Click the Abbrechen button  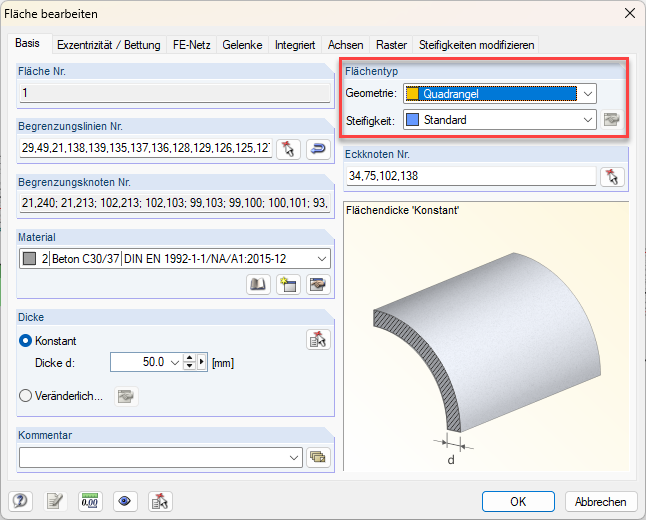point(601,502)
